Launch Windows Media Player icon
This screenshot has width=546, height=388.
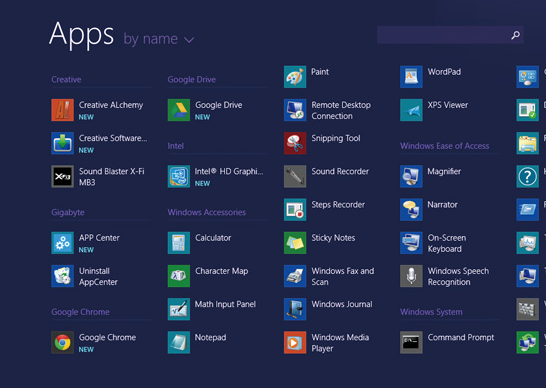pyautogui.click(x=295, y=342)
